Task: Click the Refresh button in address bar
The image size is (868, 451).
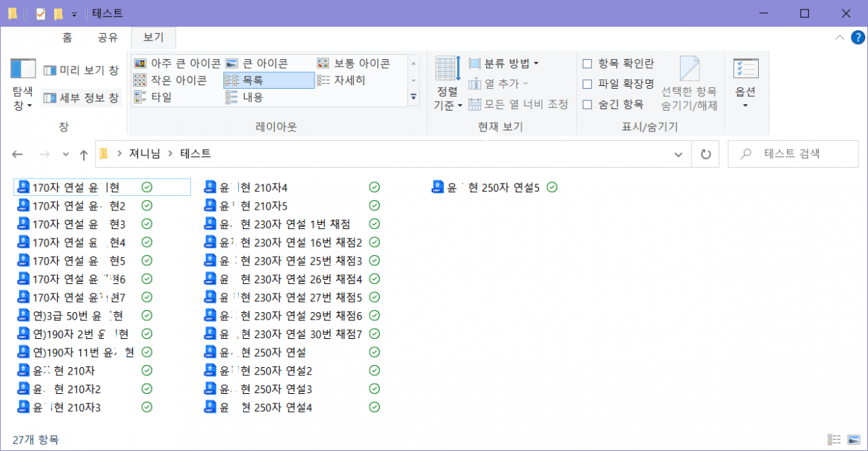Action: (705, 154)
